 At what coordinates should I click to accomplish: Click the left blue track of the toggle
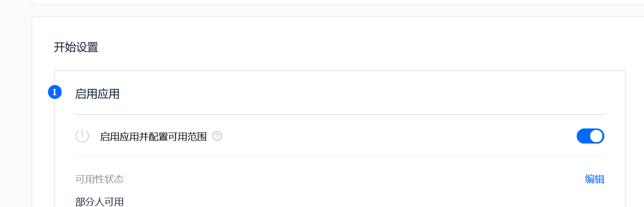pyautogui.click(x=583, y=136)
